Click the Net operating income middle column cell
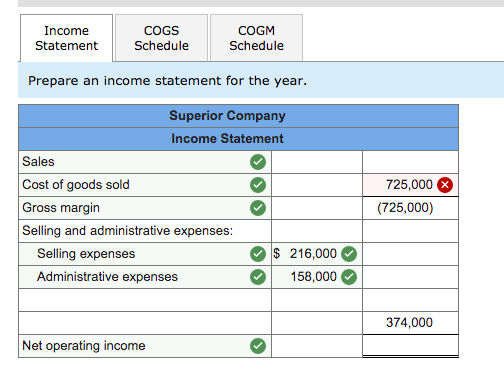Viewport: 504px width, 365px height. point(317,346)
